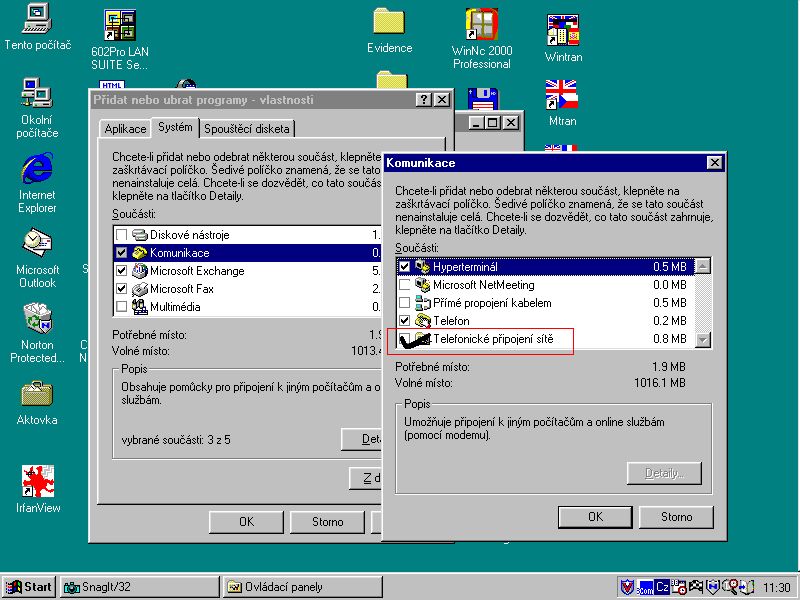Click the help question mark button
Image resolution: width=800 pixels, height=600 pixels.
pos(423,99)
